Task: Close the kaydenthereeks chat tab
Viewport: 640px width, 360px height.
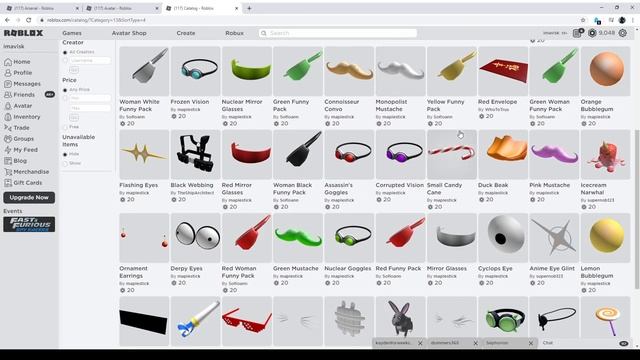Action: (420, 343)
